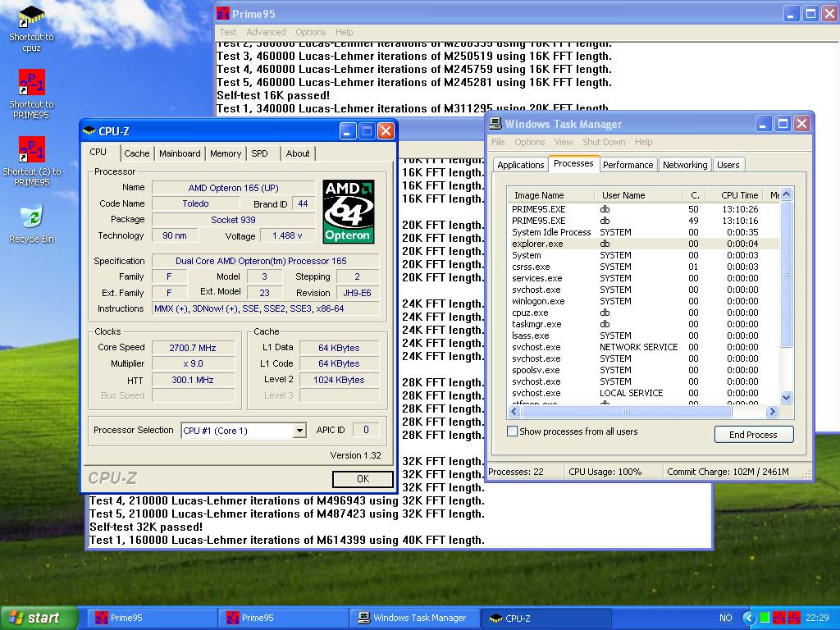Switch to Cache tab in CPU-Z
The image size is (840, 630).
pyautogui.click(x=137, y=153)
